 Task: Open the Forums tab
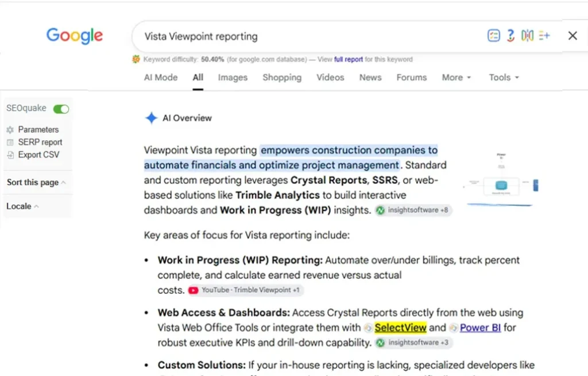[411, 78]
